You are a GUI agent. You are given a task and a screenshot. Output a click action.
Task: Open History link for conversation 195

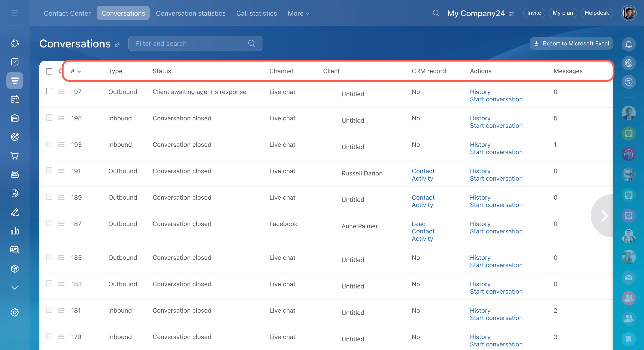coord(480,118)
